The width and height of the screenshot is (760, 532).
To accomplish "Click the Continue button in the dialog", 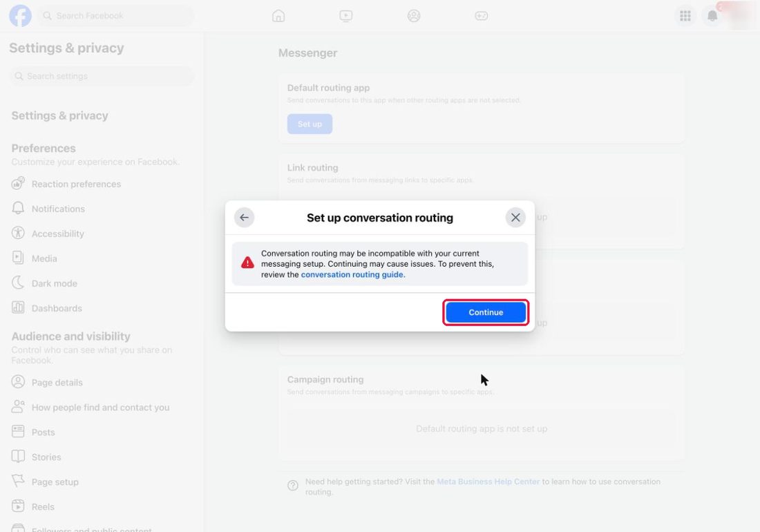I will [486, 312].
